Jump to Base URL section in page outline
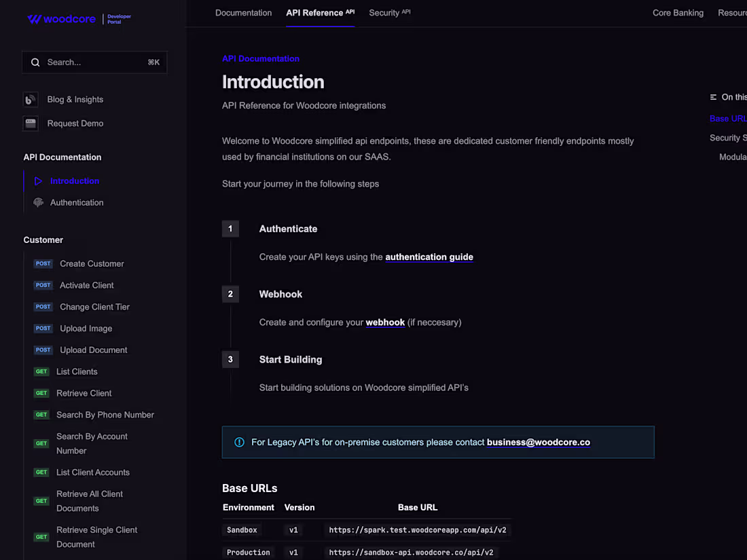The width and height of the screenshot is (747, 560). pos(728,119)
